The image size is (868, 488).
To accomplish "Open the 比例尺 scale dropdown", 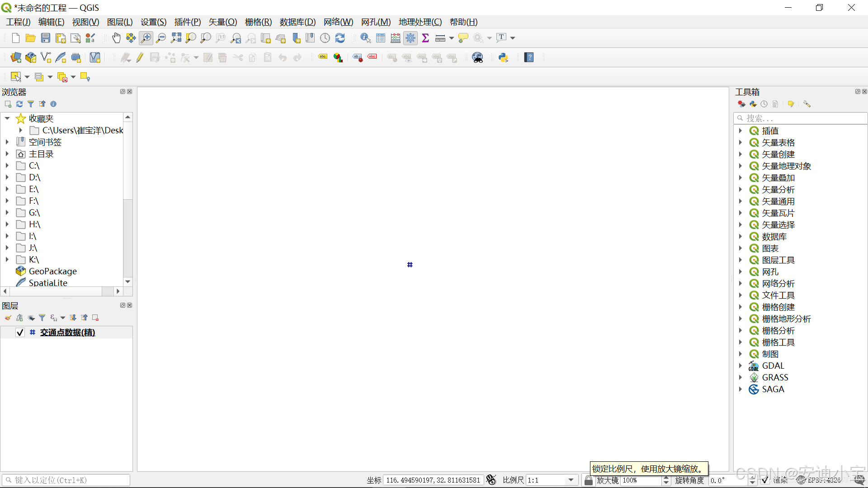I will point(571,480).
